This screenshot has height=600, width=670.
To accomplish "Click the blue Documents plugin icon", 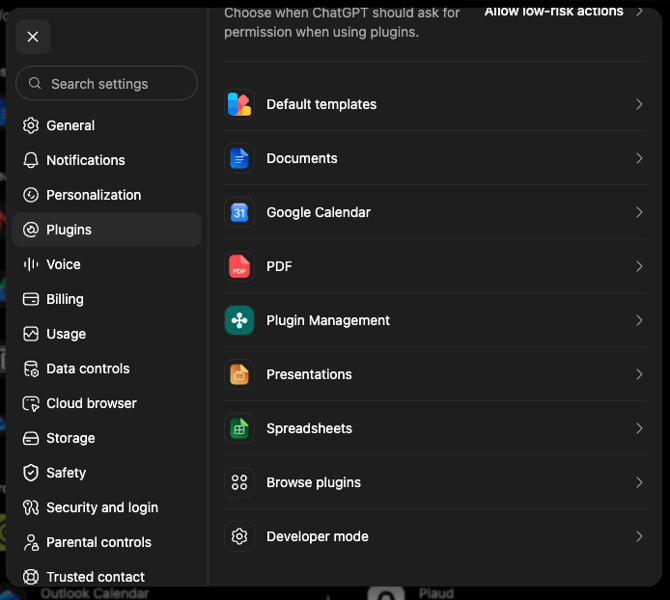I will (239, 159).
